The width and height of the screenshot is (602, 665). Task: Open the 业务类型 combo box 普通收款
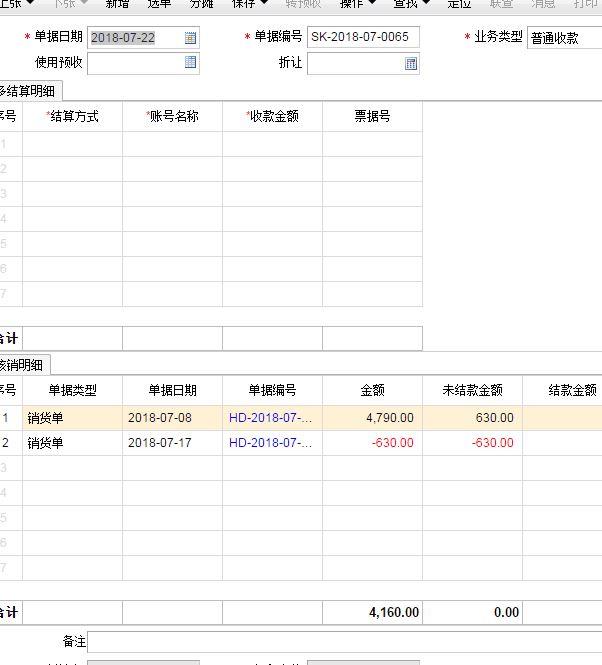[x=564, y=38]
